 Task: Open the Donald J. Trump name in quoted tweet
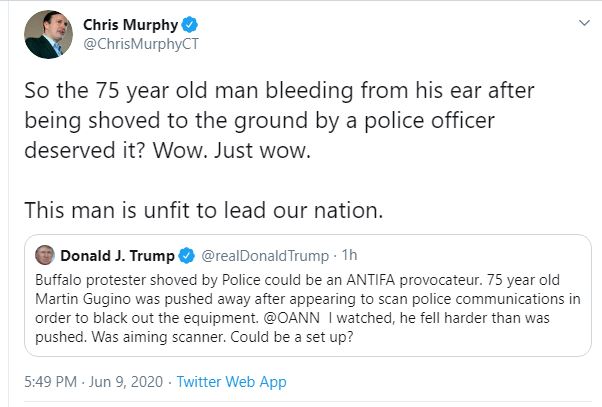[x=117, y=255]
